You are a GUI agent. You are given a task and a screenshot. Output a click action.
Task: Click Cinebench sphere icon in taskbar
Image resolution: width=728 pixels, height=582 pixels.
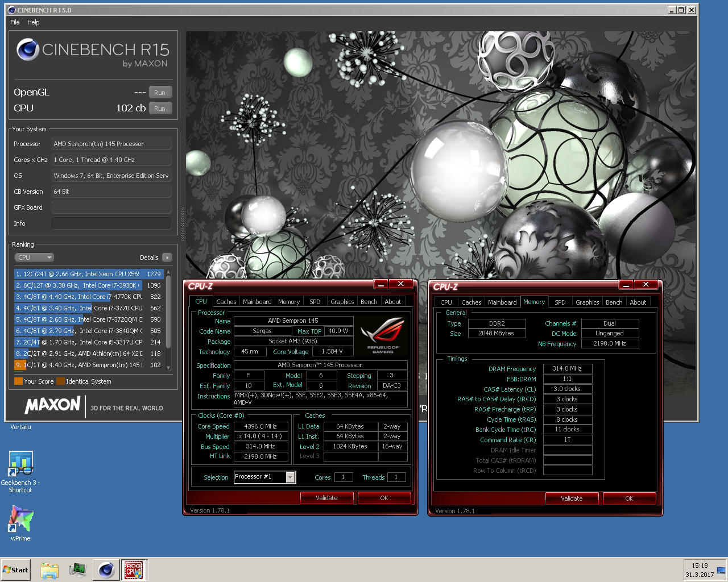[106, 570]
